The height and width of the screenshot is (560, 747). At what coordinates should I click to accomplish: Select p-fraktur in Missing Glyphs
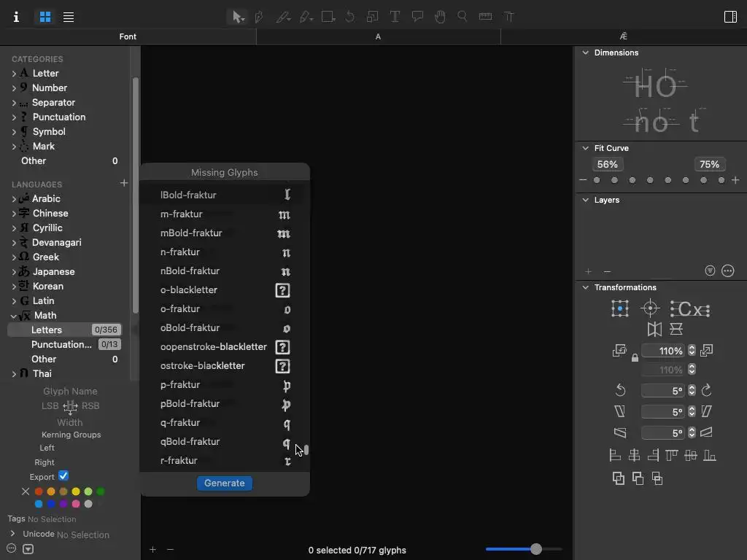[x=225, y=385]
